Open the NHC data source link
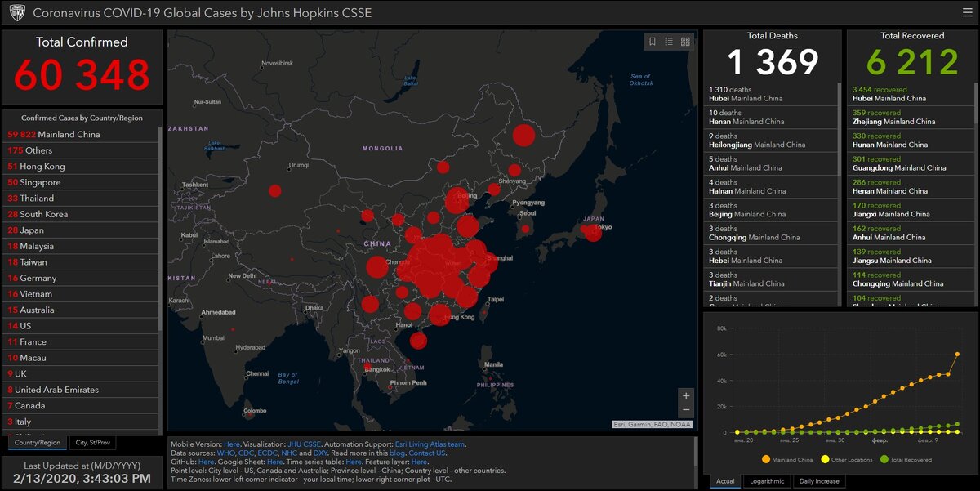 tap(289, 453)
